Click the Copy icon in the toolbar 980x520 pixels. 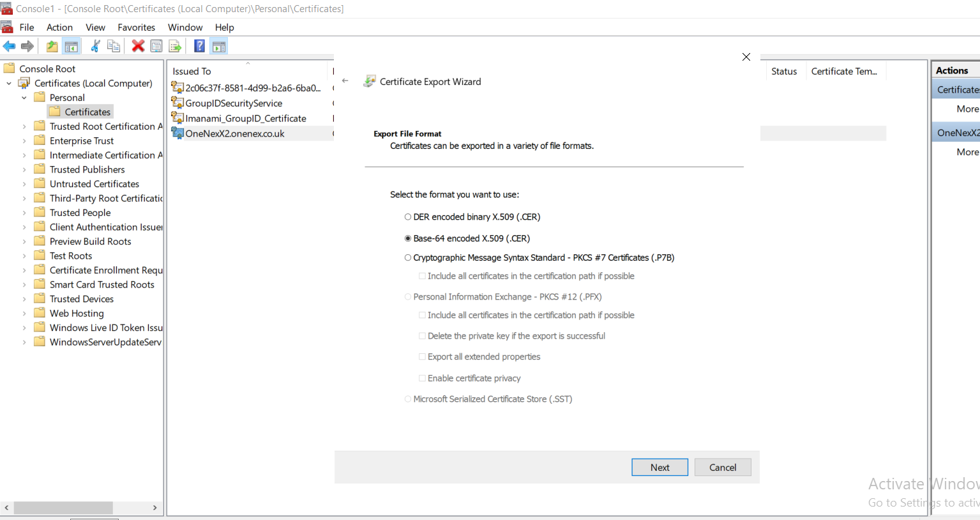click(114, 45)
